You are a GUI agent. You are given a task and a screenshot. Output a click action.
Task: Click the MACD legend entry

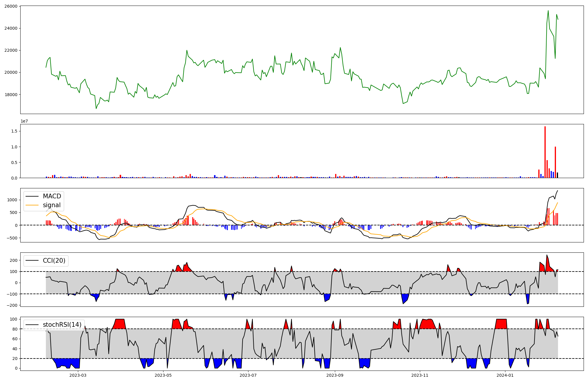click(x=52, y=196)
